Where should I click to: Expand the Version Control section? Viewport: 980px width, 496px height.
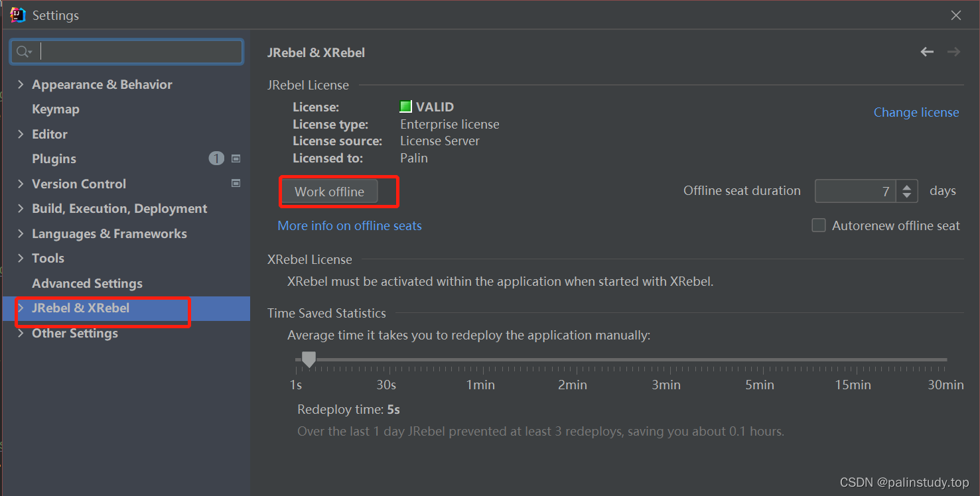(x=21, y=184)
